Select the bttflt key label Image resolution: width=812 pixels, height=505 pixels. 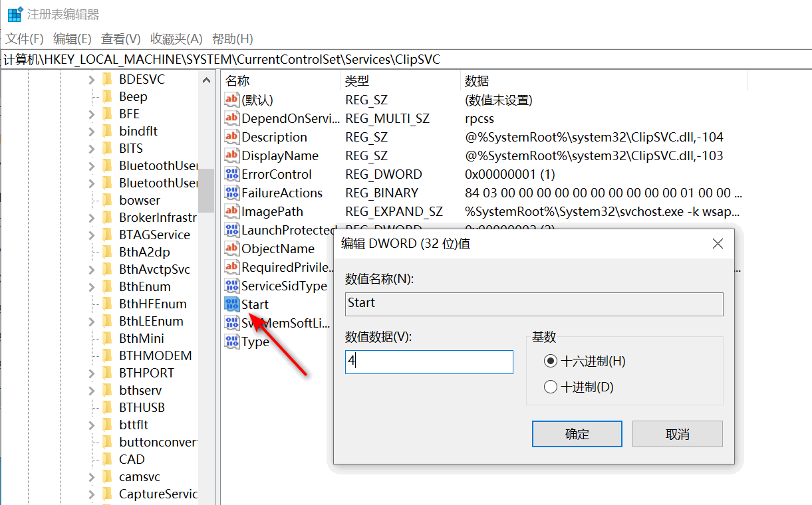pos(134,425)
